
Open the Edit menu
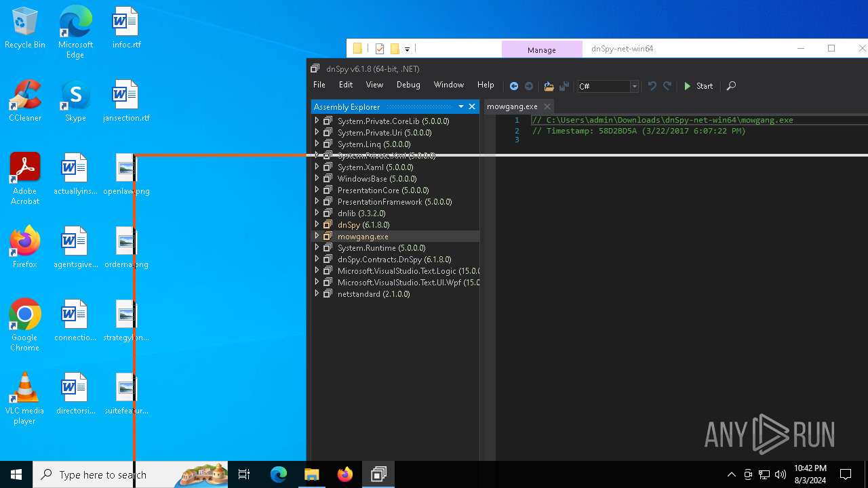click(346, 85)
